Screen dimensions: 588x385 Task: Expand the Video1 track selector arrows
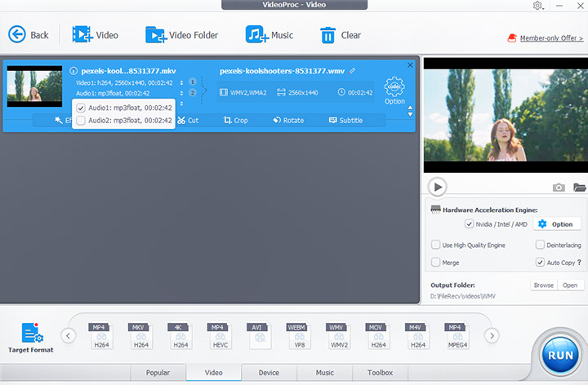pos(193,82)
